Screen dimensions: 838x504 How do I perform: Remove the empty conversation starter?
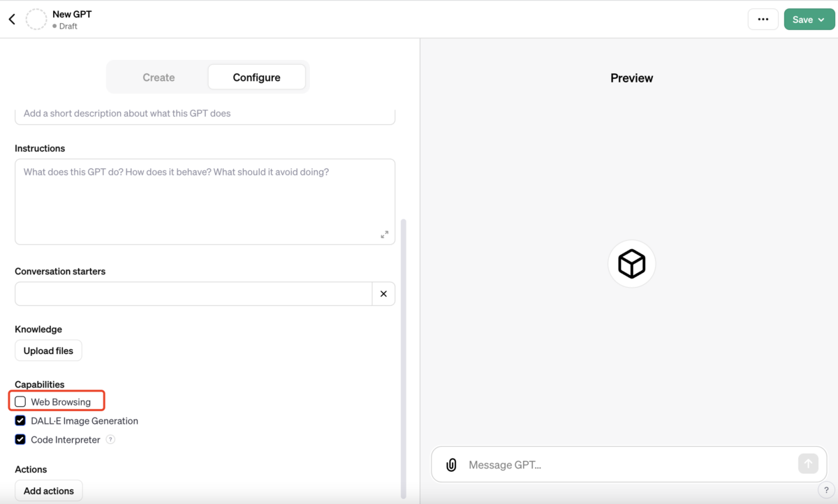[383, 293]
